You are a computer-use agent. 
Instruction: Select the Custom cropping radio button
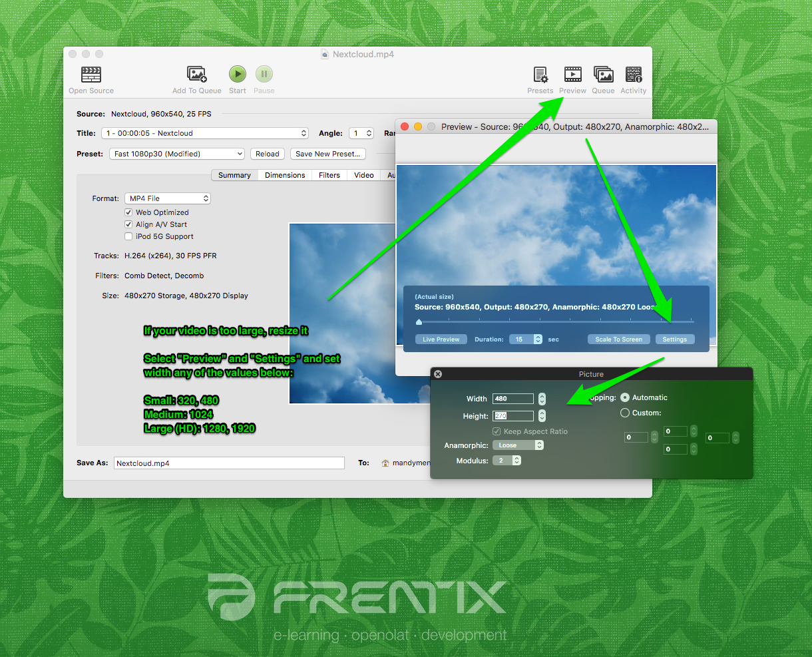tap(625, 413)
